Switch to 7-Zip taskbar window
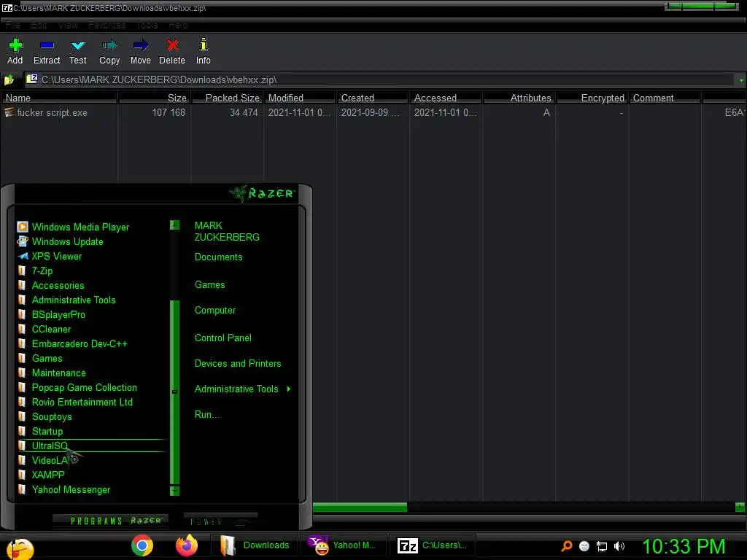Image resolution: width=747 pixels, height=560 pixels. [x=433, y=545]
